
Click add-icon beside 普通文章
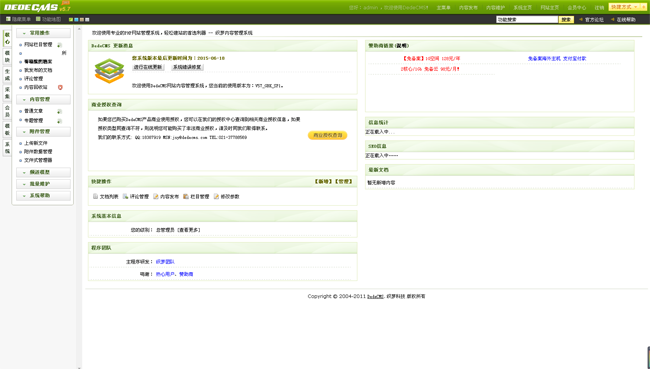(59, 111)
